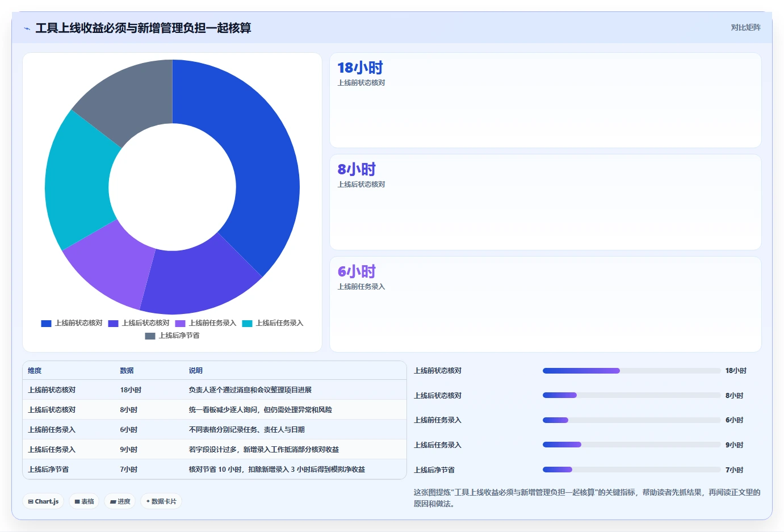This screenshot has height=532, width=784.
Task: Select table row 上线后任务录入
Action: (215, 450)
